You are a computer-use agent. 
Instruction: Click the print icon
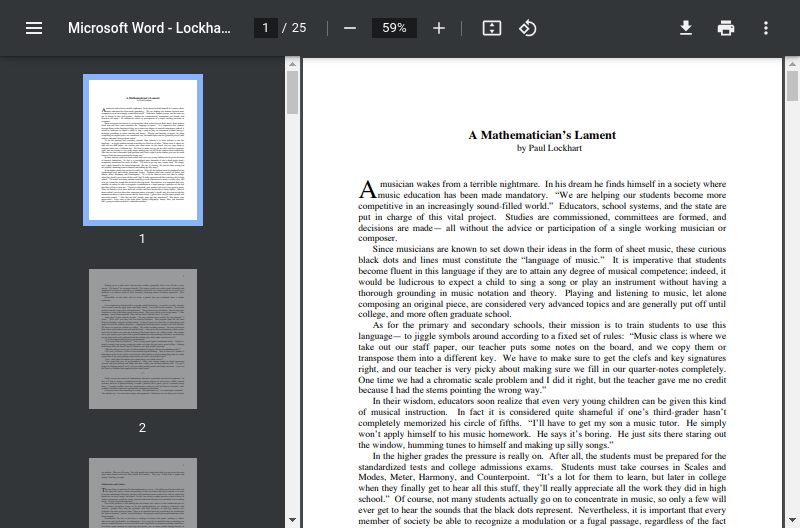tap(726, 28)
